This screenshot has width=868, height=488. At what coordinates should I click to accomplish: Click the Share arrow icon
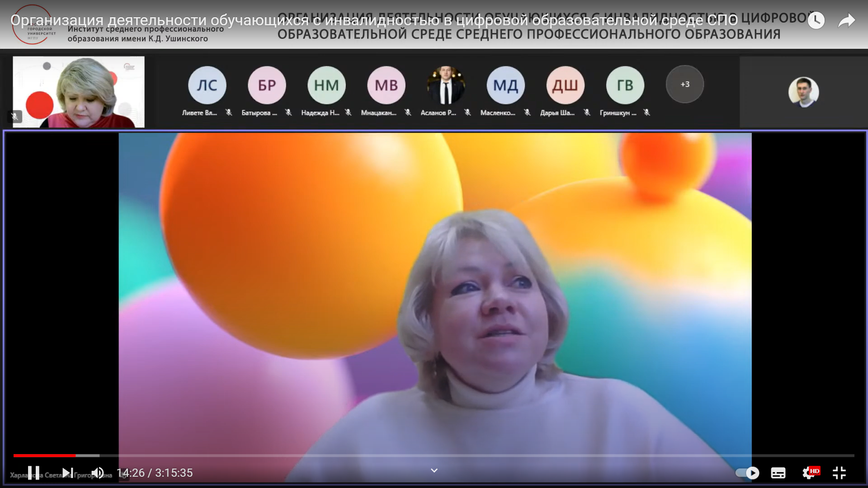click(846, 20)
